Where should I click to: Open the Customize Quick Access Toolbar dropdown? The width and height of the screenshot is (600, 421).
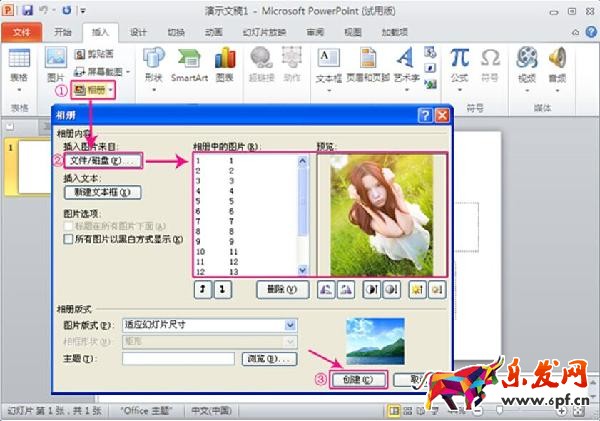click(83, 11)
